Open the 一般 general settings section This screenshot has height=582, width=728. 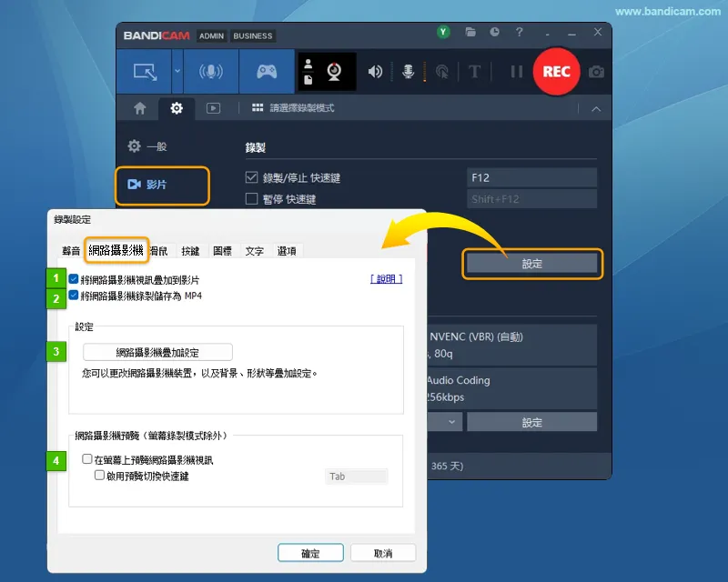(x=147, y=146)
